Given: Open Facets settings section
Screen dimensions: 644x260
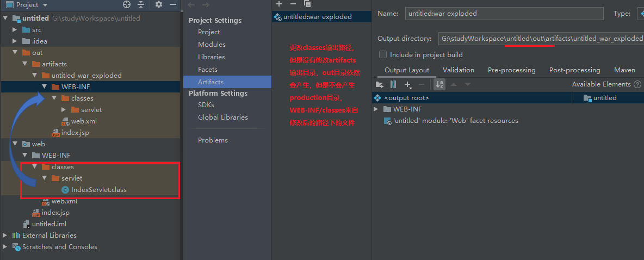Looking at the screenshot, I should [x=207, y=70].
